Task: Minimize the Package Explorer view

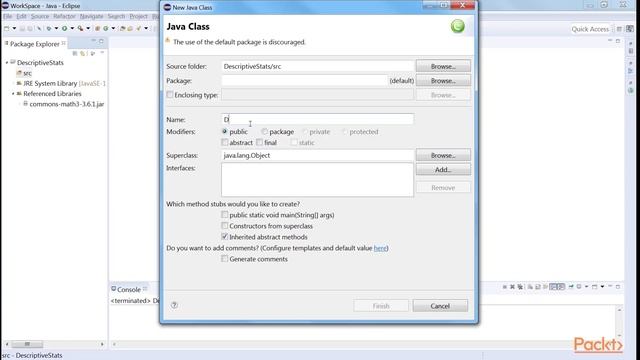Action: pyautogui.click(x=93, y=41)
